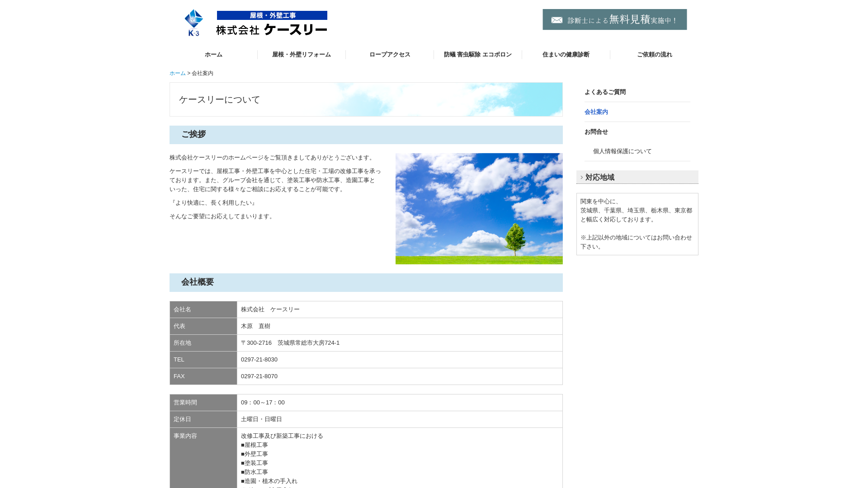This screenshot has height=488, width=868.
Task: Click the envelope icon in the free estimate banner
Action: pyautogui.click(x=557, y=20)
